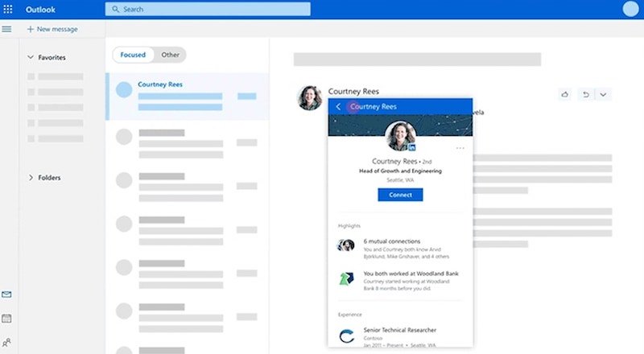Select the avatar circle of Courtney Rees email
The height and width of the screenshot is (354, 644).
(x=124, y=89)
